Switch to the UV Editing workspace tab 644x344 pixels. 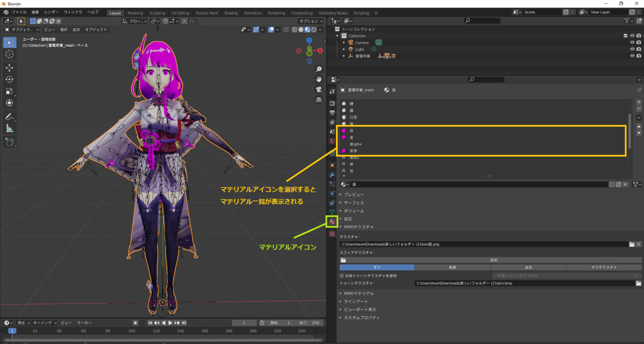point(180,13)
